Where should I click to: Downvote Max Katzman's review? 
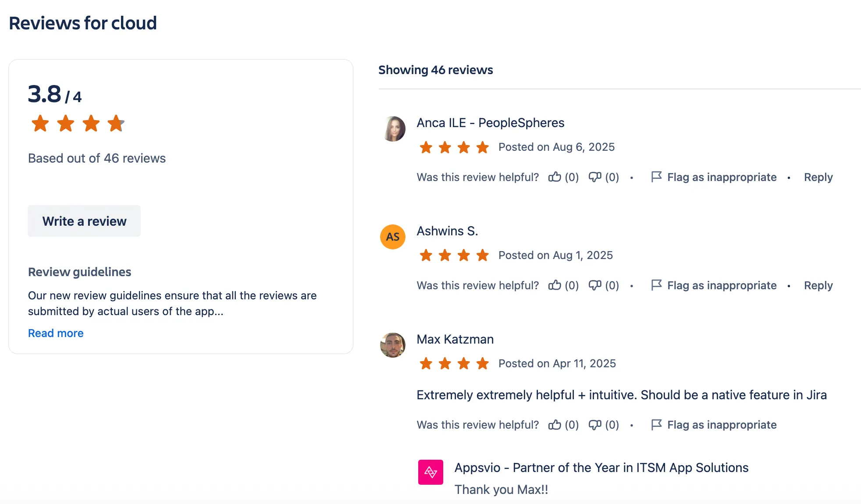(595, 425)
